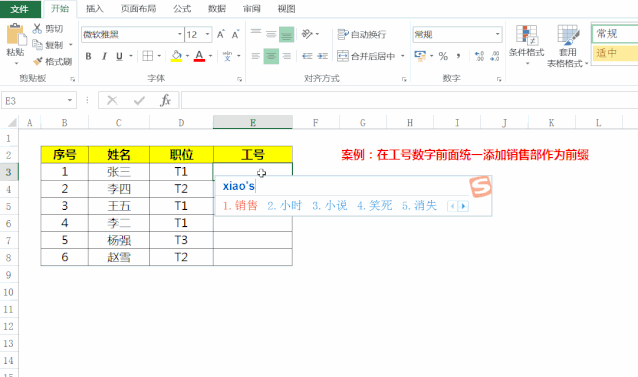Select column E header

tap(253, 122)
